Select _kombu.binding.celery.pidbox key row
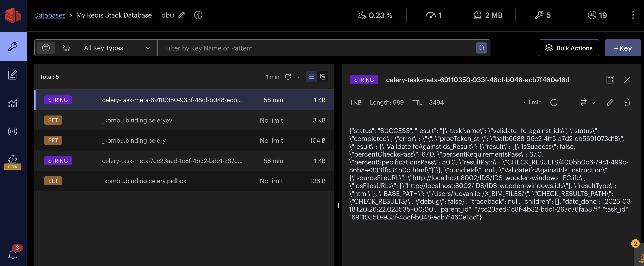The width and height of the screenshot is (644, 266). click(184, 181)
